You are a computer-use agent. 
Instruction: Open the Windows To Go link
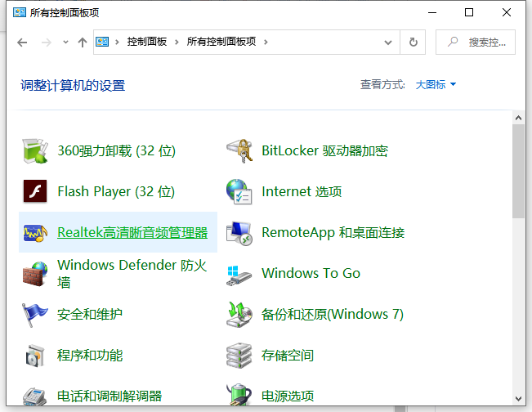(311, 274)
